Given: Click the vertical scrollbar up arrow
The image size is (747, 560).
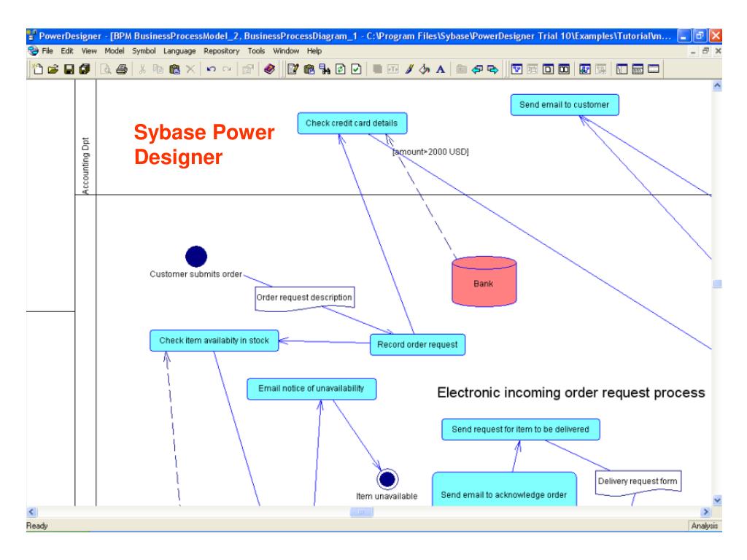Looking at the screenshot, I should tap(717, 86).
